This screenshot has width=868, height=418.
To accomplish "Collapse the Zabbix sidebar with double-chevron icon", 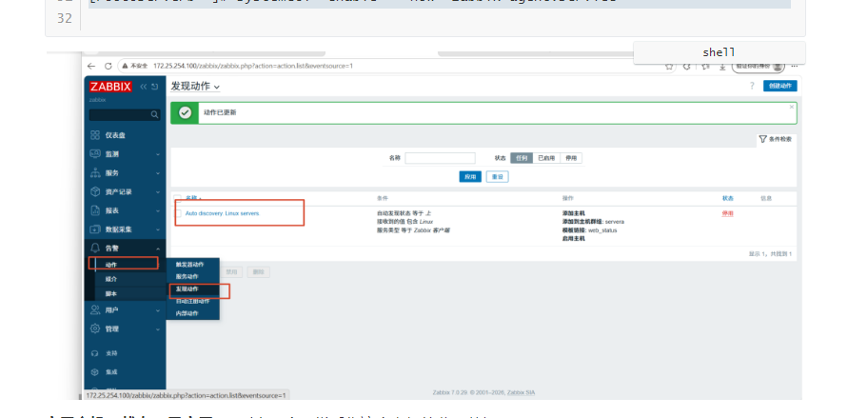I will (x=144, y=87).
